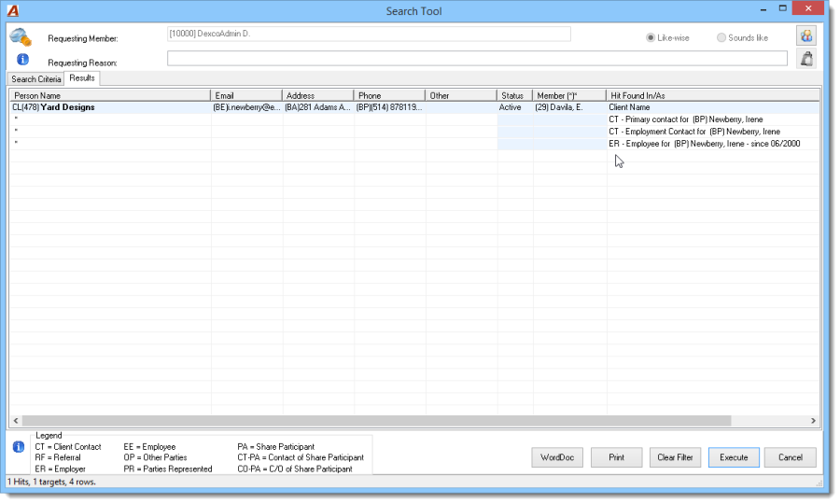Screen dimensions: 840x504
Task: Switch to the Search Criteria tab
Action: point(35,78)
